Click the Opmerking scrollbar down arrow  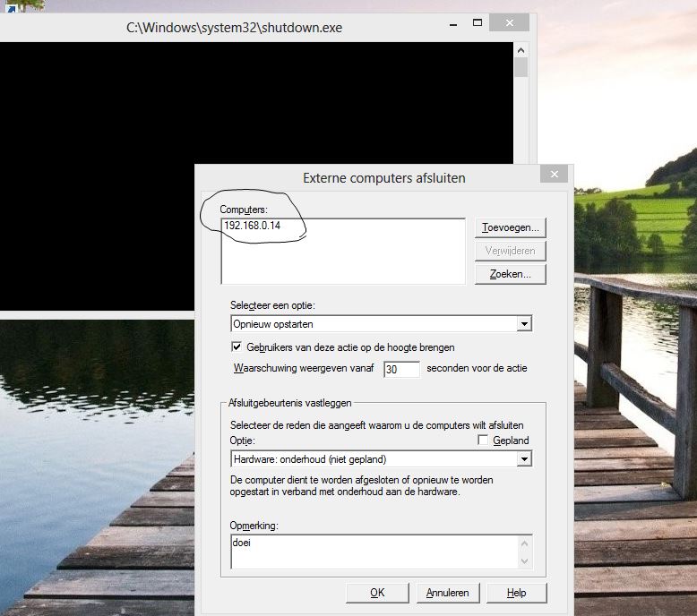tap(524, 560)
